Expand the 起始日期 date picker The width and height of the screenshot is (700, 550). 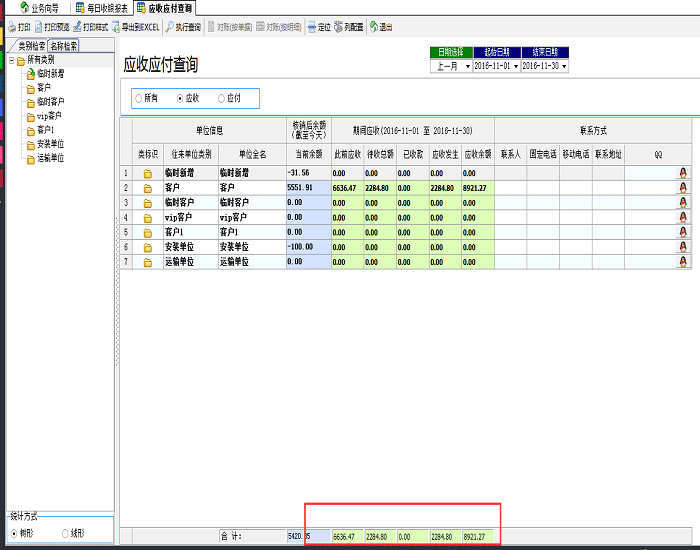point(515,66)
